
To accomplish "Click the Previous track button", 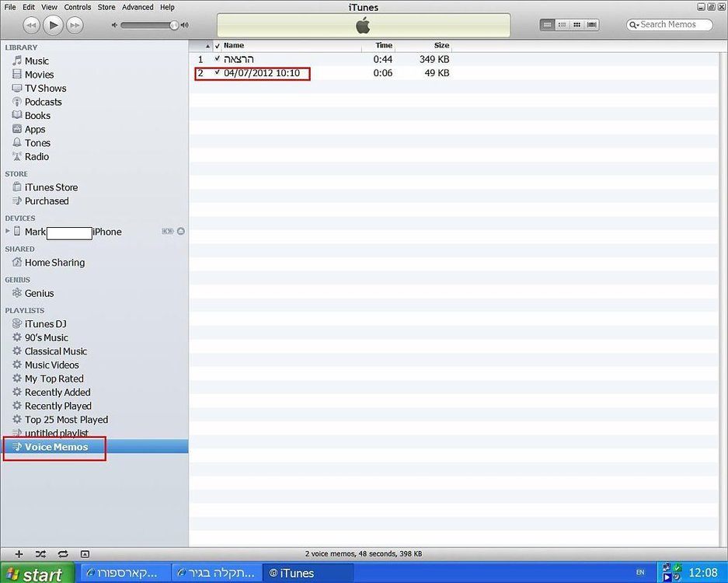I will [31, 25].
